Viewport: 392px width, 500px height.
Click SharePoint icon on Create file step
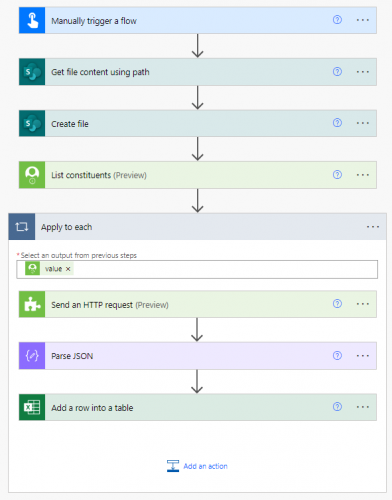[32, 123]
